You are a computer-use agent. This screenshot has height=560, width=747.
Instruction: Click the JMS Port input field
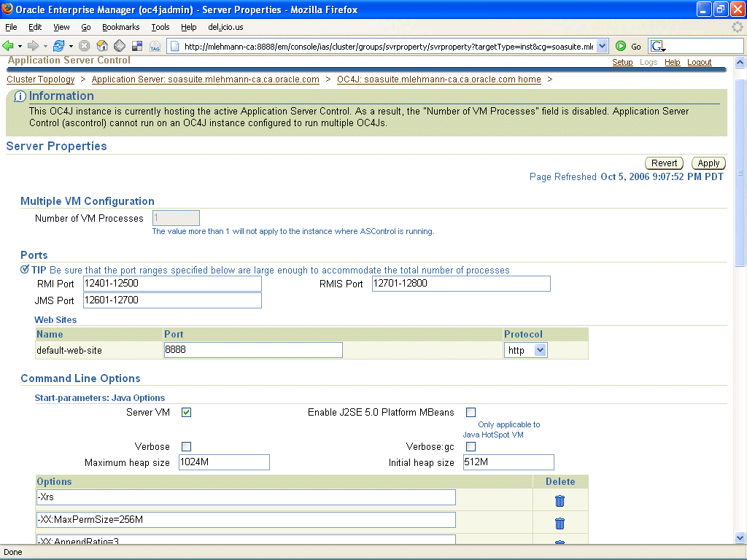[x=172, y=300]
